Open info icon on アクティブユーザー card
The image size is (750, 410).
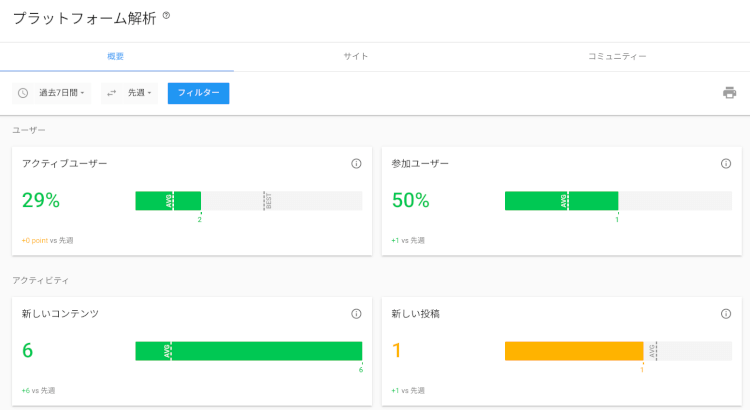(356, 163)
